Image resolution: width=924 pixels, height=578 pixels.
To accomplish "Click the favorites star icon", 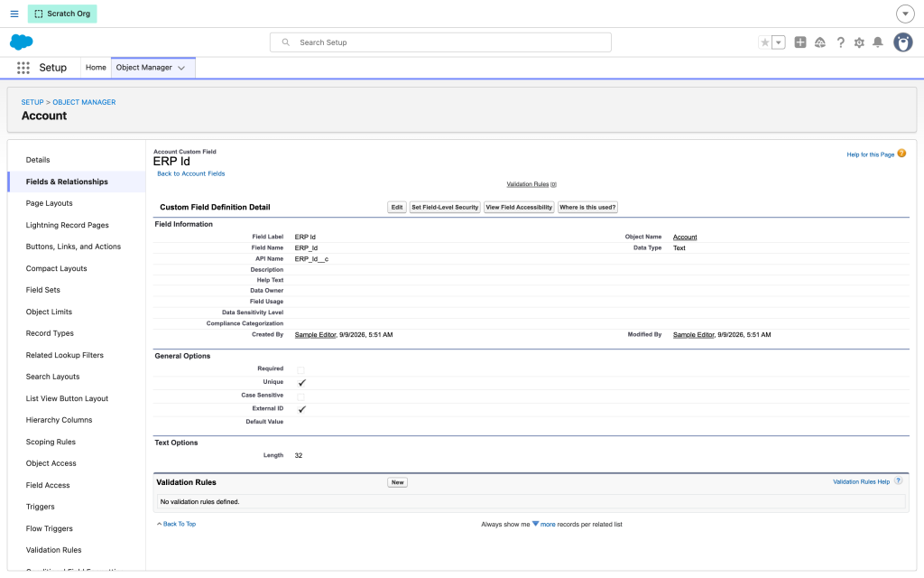I will [x=765, y=42].
